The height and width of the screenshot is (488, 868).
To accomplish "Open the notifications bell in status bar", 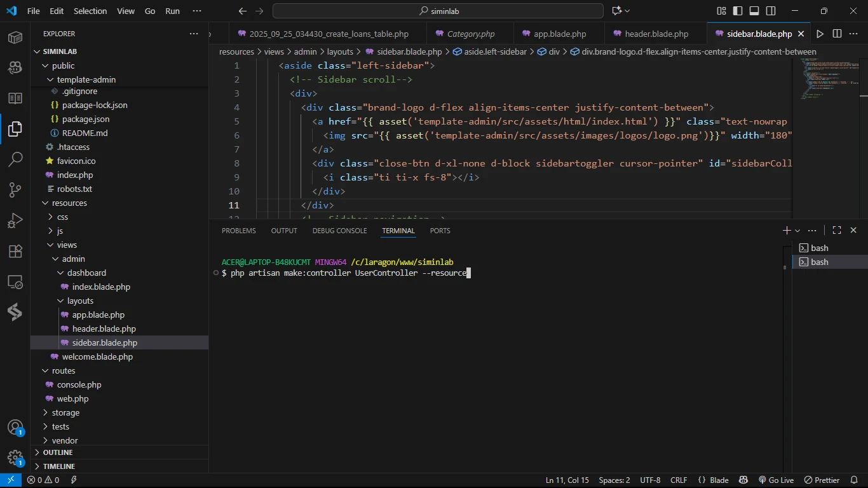I will 853,480.
